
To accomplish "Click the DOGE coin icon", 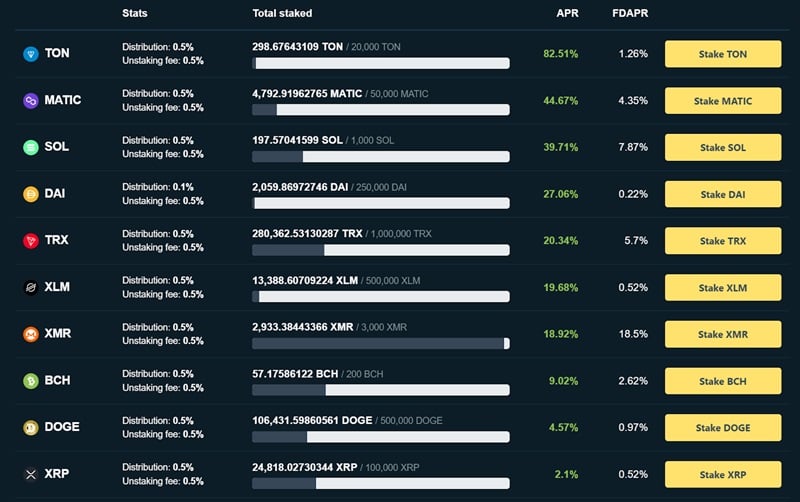I will (x=30, y=428).
